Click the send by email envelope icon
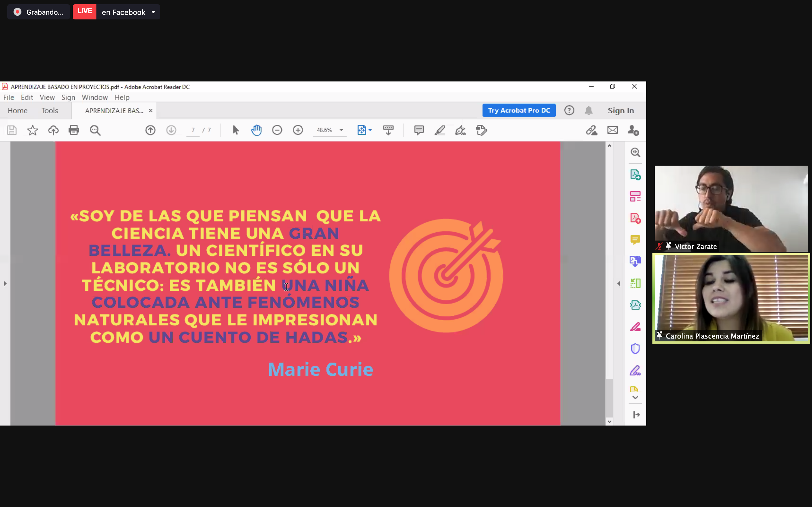This screenshot has height=507, width=812. [x=612, y=130]
